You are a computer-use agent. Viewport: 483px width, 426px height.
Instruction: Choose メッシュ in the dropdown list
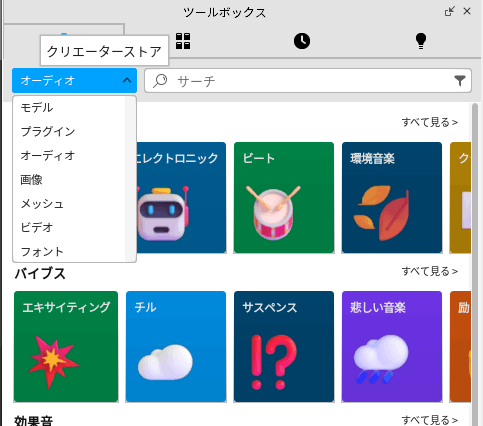[42, 203]
